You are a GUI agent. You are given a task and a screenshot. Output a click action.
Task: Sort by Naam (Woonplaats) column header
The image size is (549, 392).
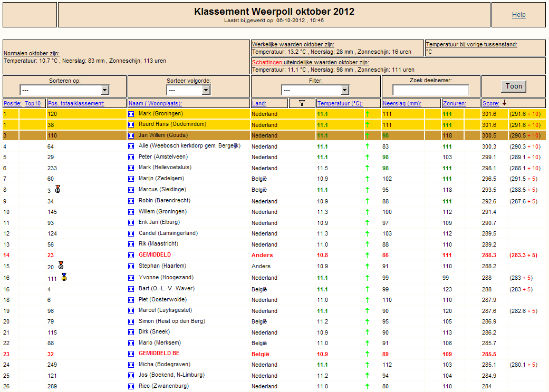click(x=155, y=103)
